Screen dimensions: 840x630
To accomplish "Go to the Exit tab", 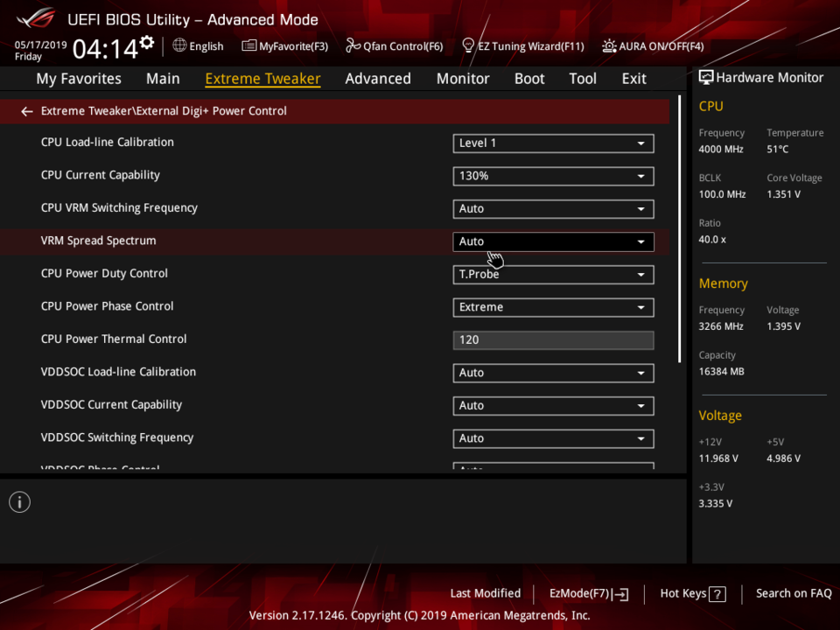I will (x=633, y=79).
